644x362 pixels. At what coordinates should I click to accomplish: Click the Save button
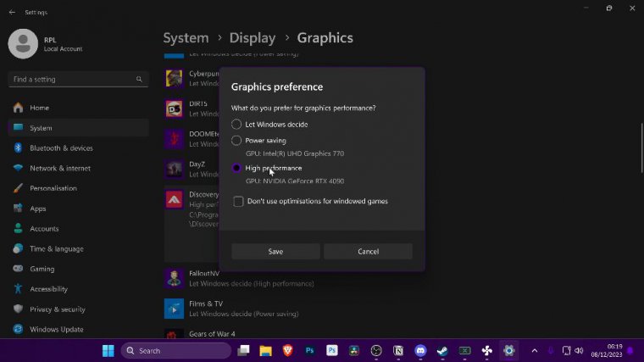tap(275, 252)
